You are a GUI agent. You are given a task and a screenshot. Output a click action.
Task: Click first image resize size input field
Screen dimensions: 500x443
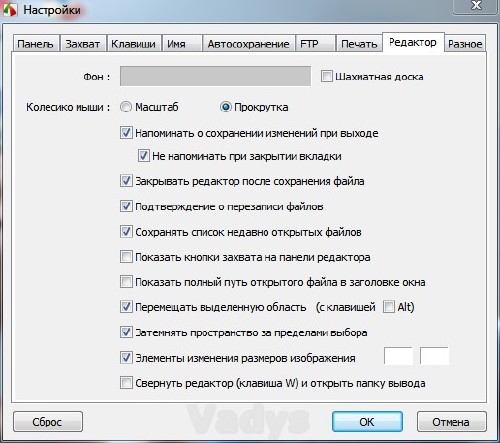[x=399, y=356]
